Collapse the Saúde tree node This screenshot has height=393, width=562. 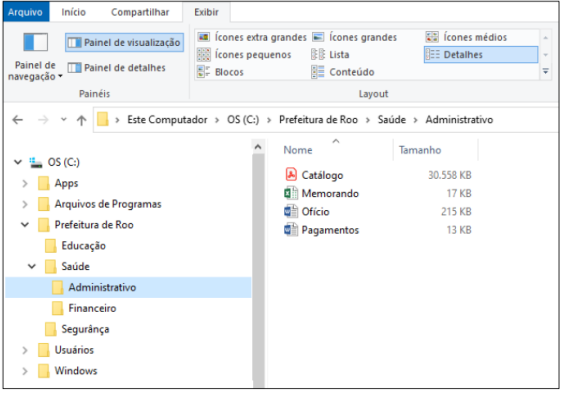(x=32, y=266)
